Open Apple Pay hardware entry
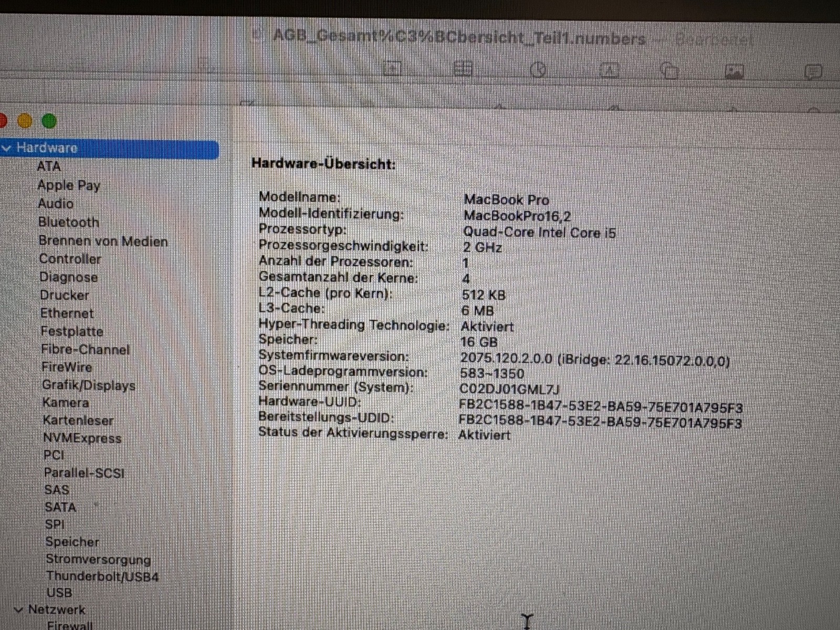Viewport: 840px width, 630px height. click(69, 185)
